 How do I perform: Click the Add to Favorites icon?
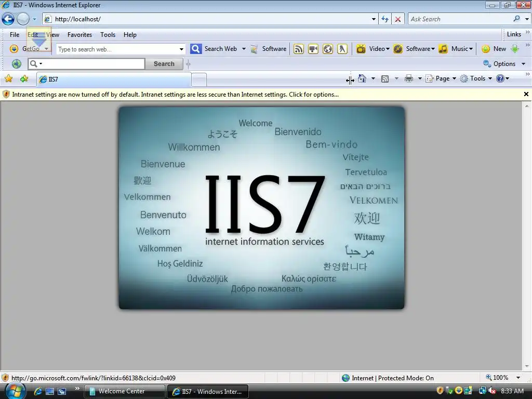pos(24,79)
